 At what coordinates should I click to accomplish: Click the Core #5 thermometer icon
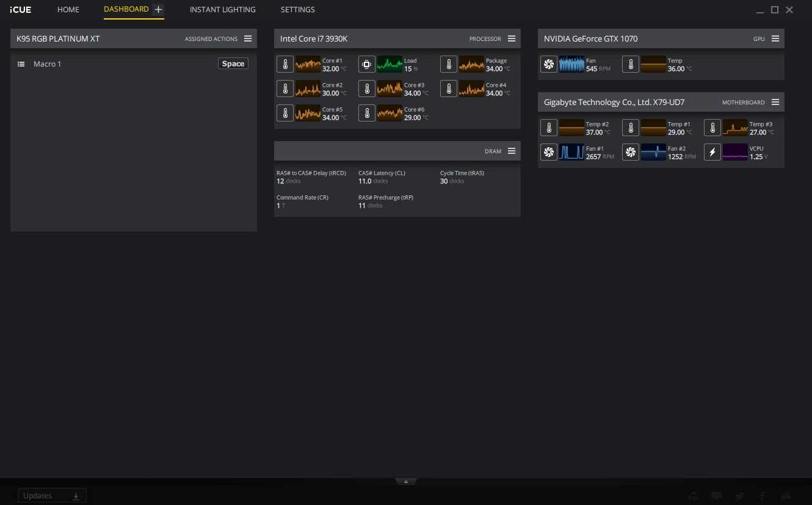(x=285, y=113)
